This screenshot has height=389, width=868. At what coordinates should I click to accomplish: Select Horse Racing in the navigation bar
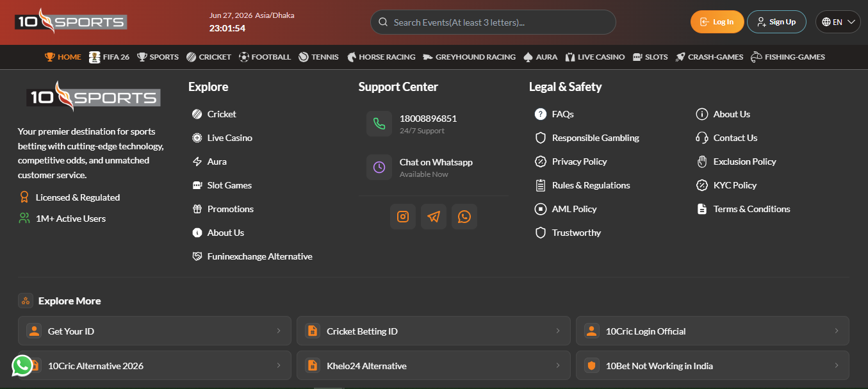click(x=381, y=57)
